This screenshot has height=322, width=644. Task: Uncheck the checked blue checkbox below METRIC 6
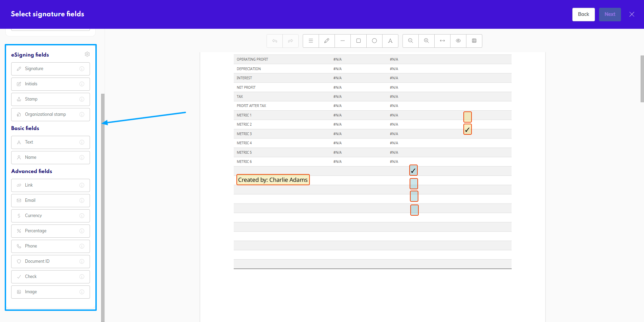[413, 170]
